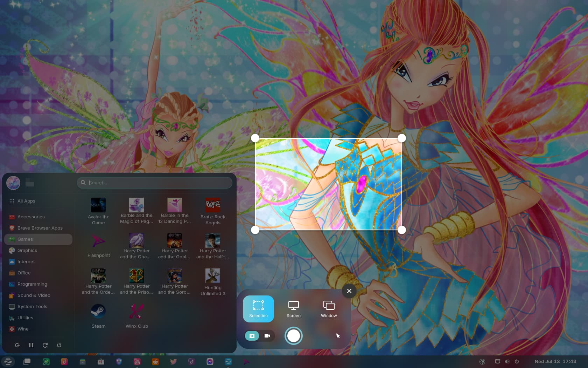Launch Barbie and the Magic of Pegasus
This screenshot has width=588, height=368.
pos(136,211)
